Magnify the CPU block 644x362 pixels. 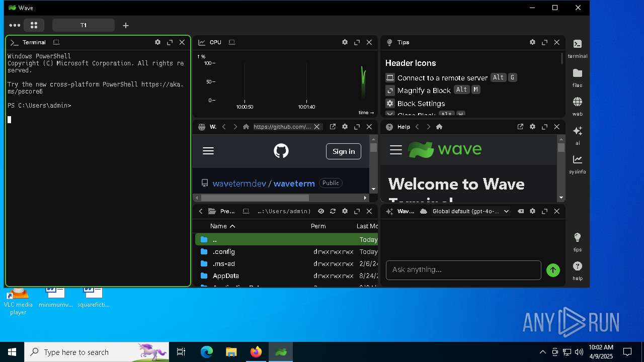pyautogui.click(x=357, y=42)
